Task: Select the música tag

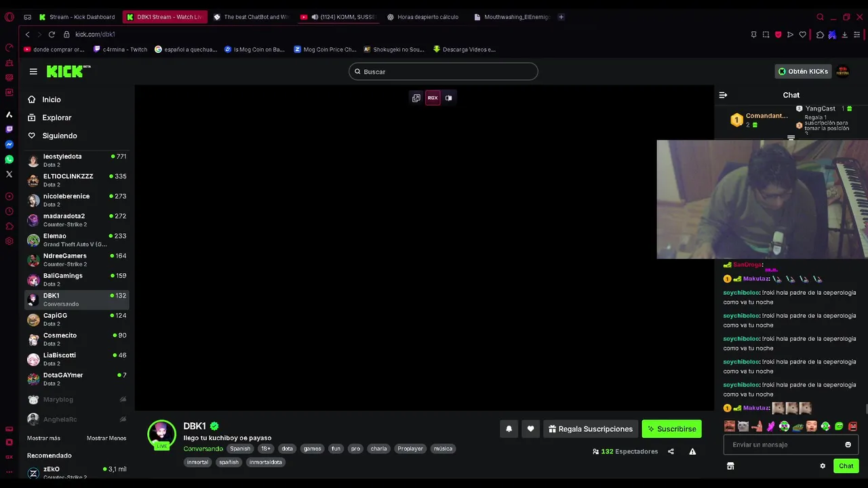Action: click(x=443, y=449)
